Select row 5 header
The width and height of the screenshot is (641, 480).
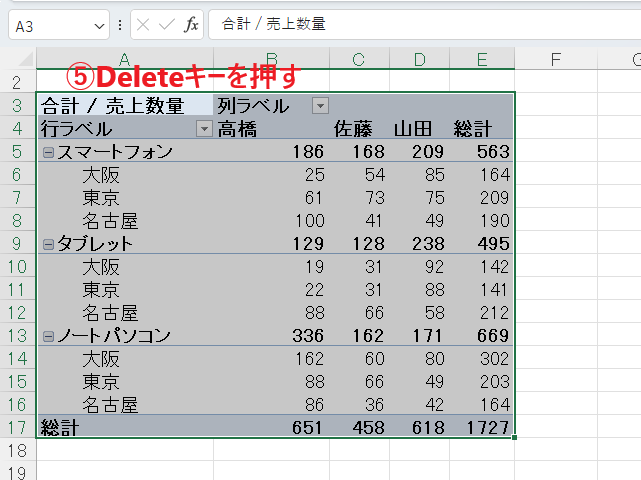point(17,152)
